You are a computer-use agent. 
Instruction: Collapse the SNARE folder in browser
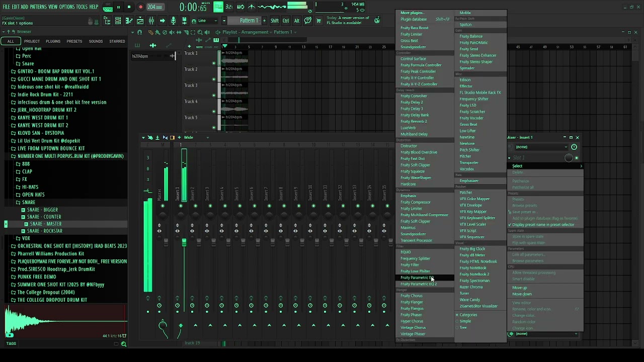click(x=29, y=202)
